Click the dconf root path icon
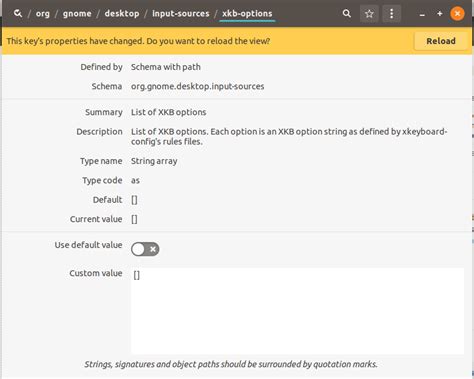 (18, 14)
